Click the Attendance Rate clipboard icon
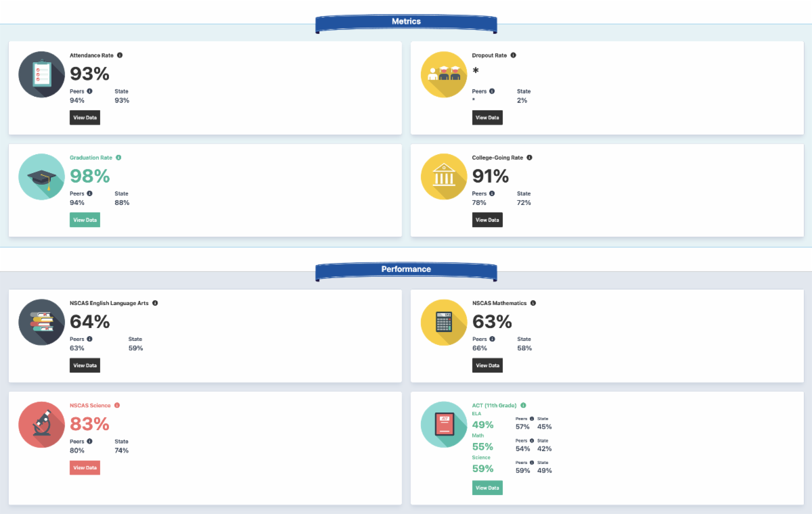This screenshot has height=514, width=812. [42, 74]
